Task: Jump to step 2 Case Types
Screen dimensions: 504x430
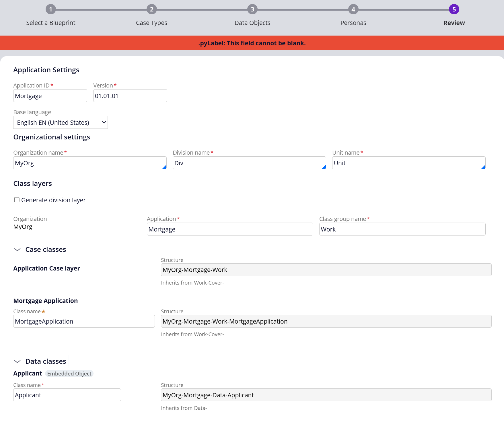Action: point(151,9)
